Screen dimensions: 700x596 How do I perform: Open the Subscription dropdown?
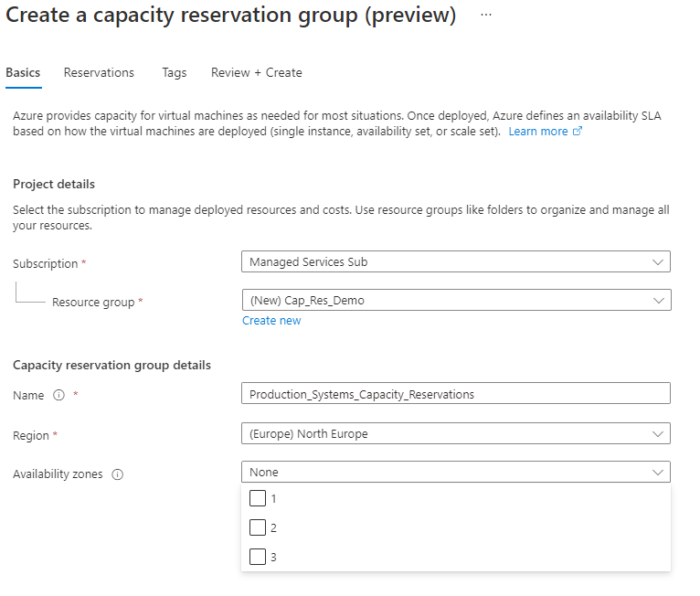tap(455, 261)
